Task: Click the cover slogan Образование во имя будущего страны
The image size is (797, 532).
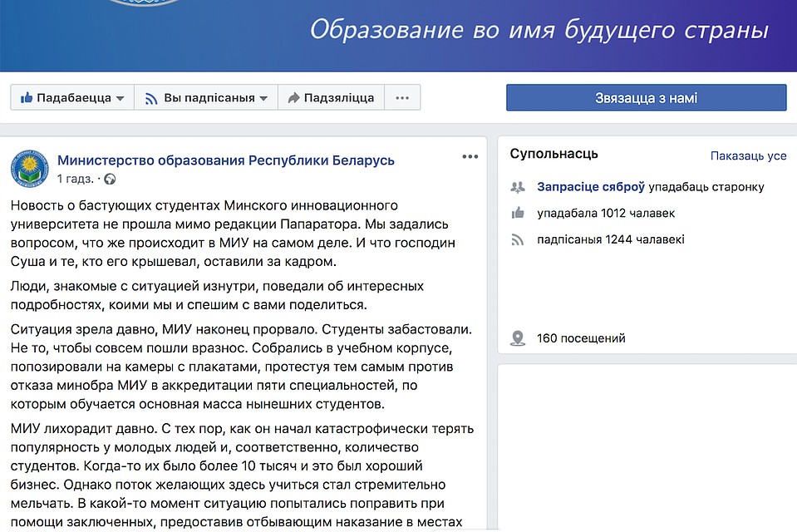Action: coord(539,29)
